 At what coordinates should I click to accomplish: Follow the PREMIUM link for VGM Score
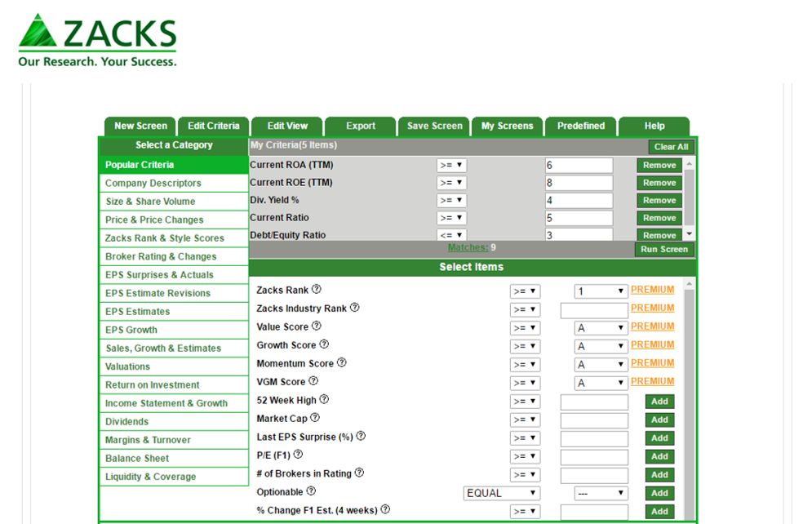click(x=653, y=381)
